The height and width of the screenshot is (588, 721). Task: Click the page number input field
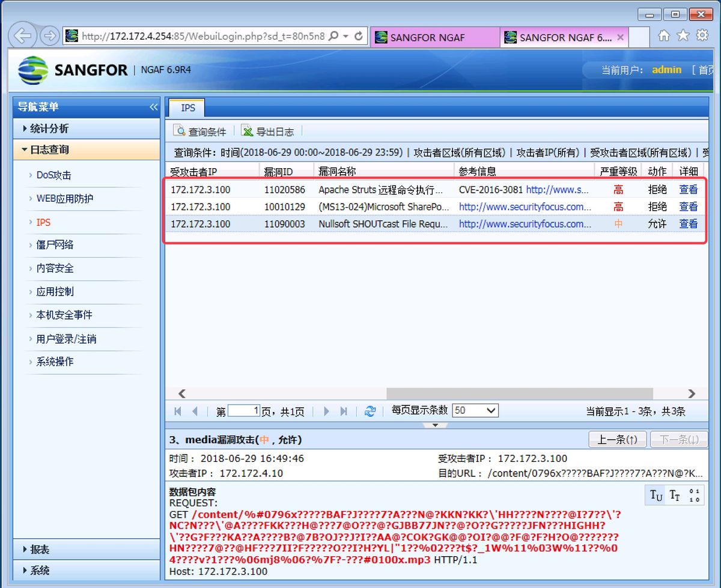point(244,411)
